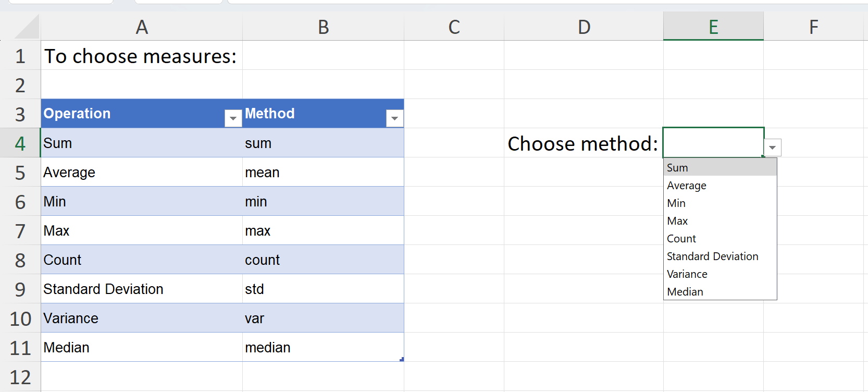
Task: Choose Average in the dropdown list
Action: pos(687,186)
